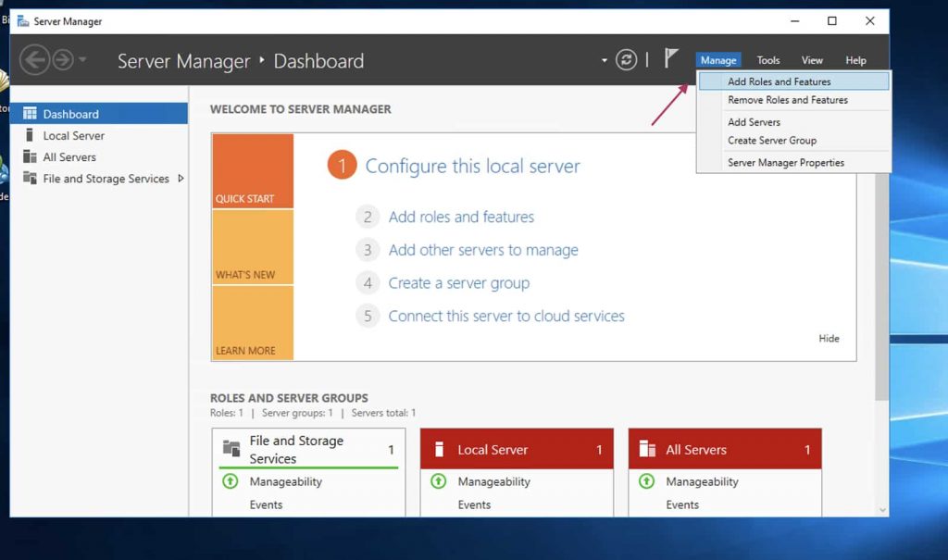Click the vertical scrollbar down arrow

point(881,509)
